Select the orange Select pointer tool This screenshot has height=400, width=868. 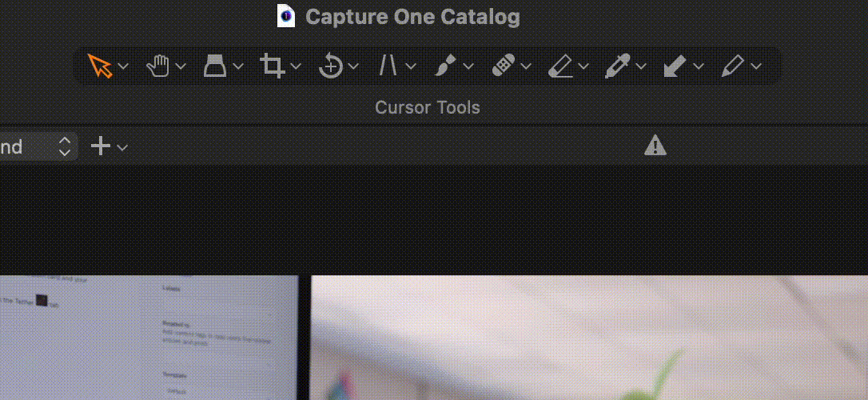click(100, 66)
